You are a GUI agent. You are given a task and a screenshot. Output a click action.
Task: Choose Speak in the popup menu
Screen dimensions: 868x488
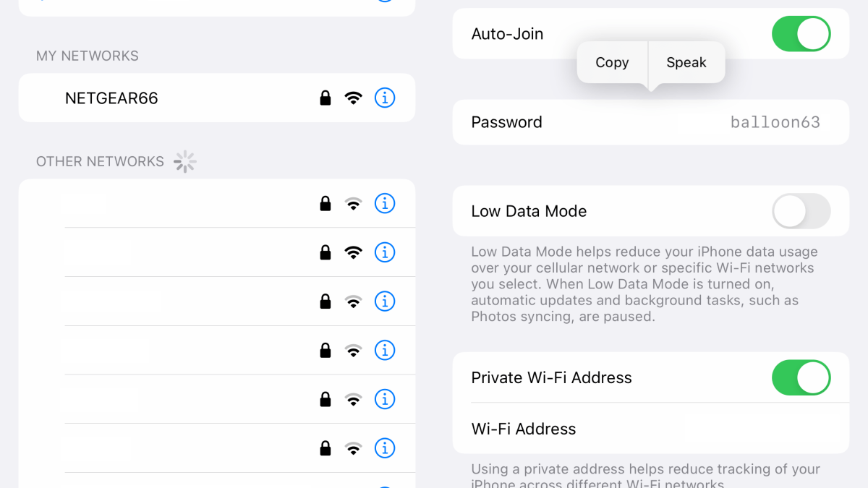pyautogui.click(x=686, y=62)
